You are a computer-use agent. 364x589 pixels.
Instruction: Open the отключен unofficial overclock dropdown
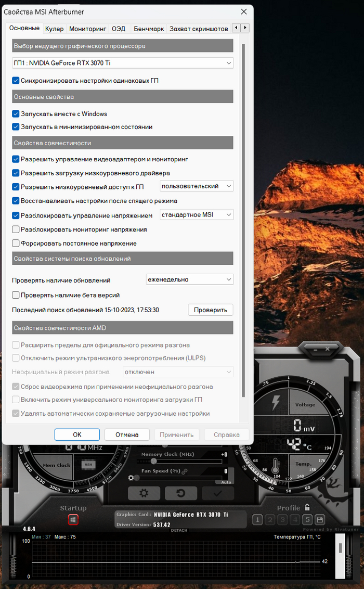click(x=178, y=372)
